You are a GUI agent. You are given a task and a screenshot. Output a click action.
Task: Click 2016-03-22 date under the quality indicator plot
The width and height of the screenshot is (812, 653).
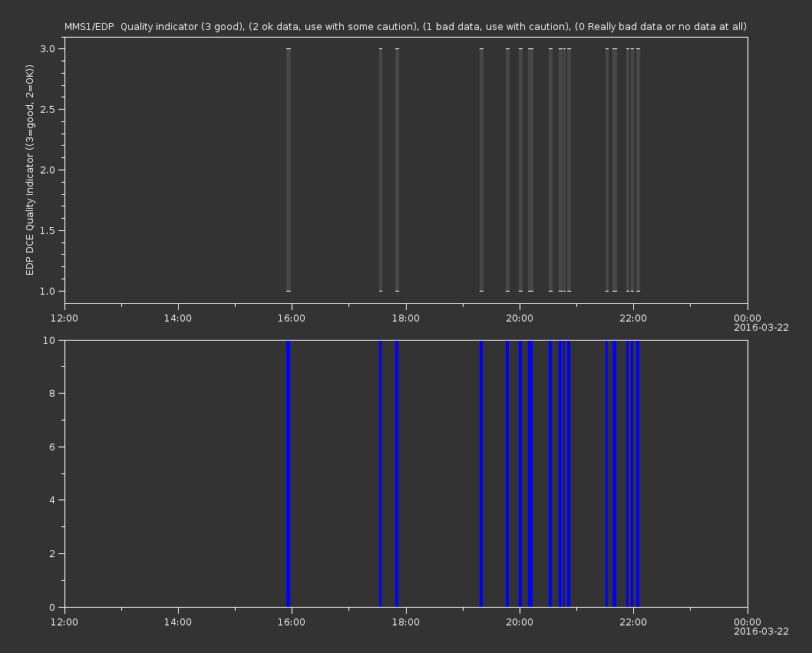click(761, 328)
